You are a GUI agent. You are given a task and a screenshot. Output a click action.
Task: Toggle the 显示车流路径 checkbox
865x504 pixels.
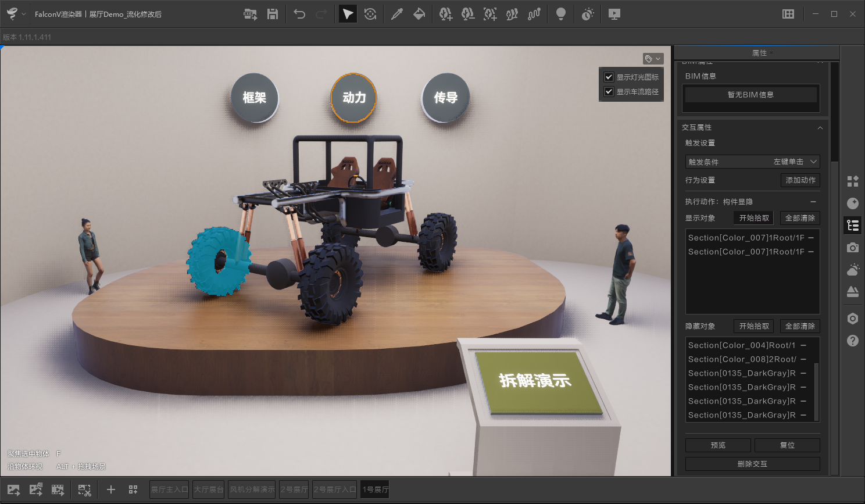609,92
